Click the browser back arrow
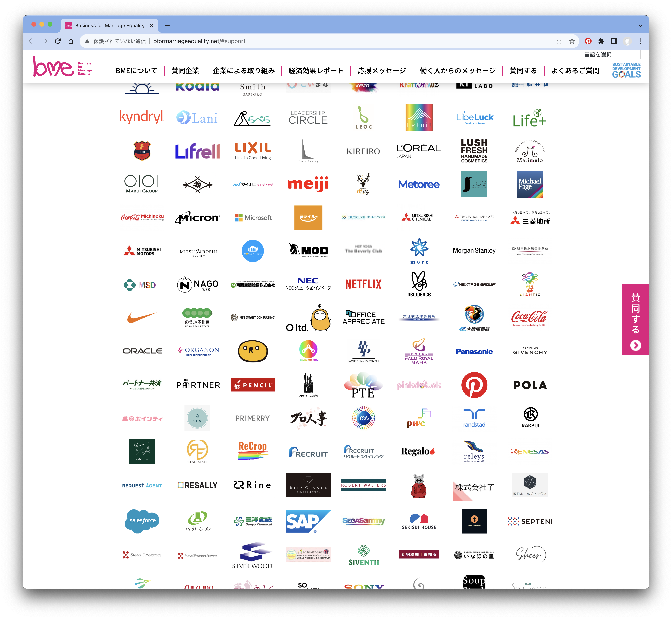Image resolution: width=672 pixels, height=619 pixels. coord(32,41)
